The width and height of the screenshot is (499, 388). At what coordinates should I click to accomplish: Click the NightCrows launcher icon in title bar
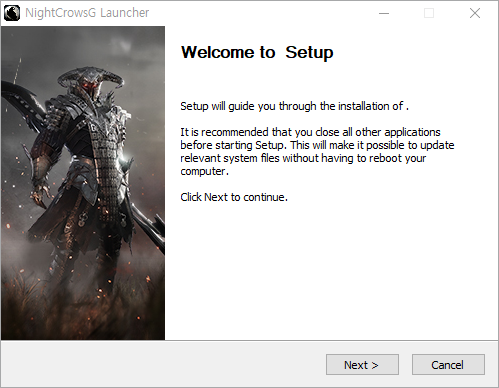coord(12,13)
